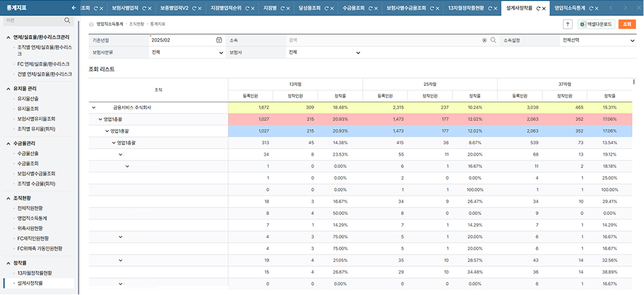Click the 1,672 cell in the yellow row
644x295 pixels.
[250, 108]
